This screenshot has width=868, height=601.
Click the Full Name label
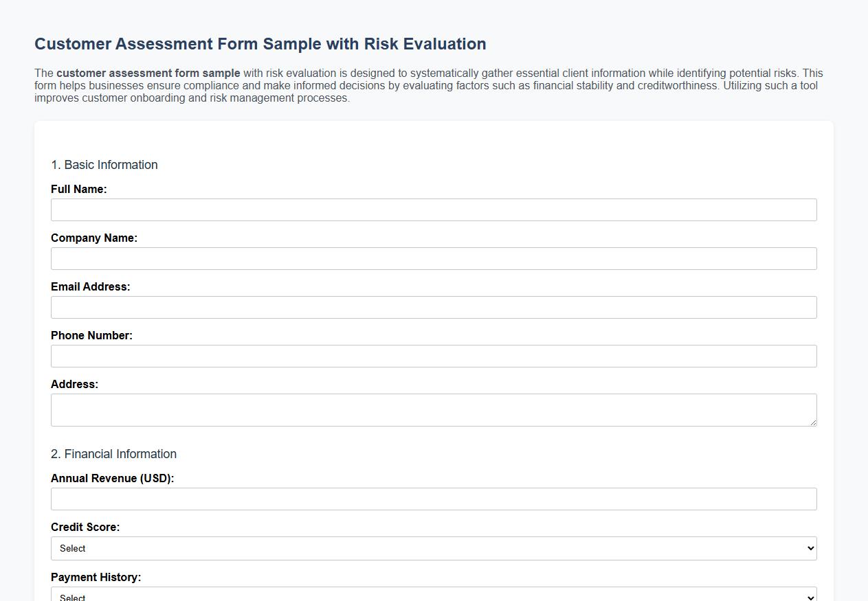78,189
